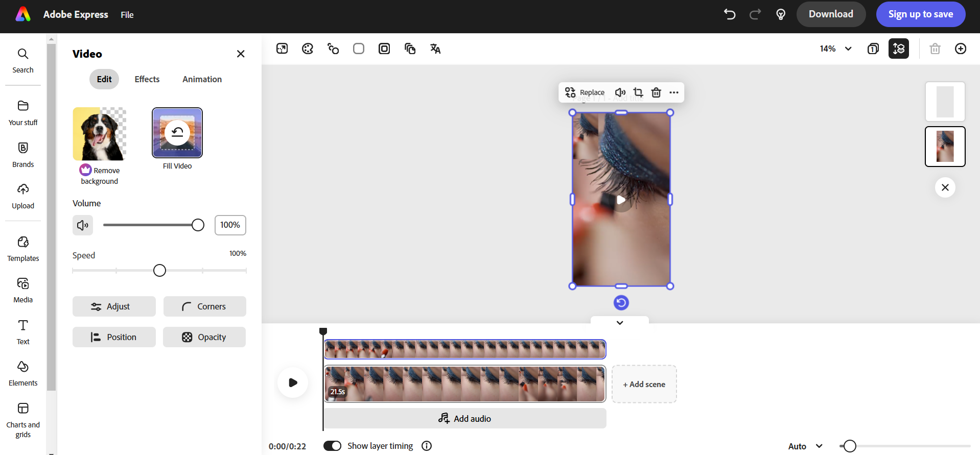Mute video from the floating toolbar speaker
This screenshot has height=455, width=980.
click(620, 92)
